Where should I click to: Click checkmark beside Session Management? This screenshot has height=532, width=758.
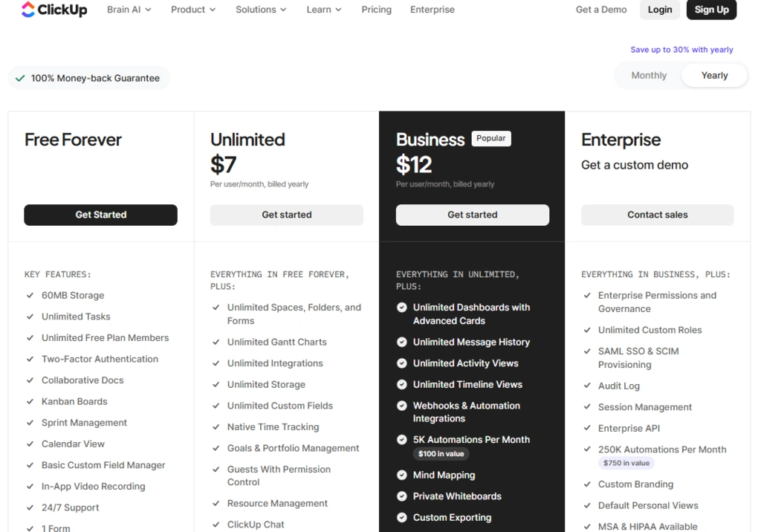point(587,407)
